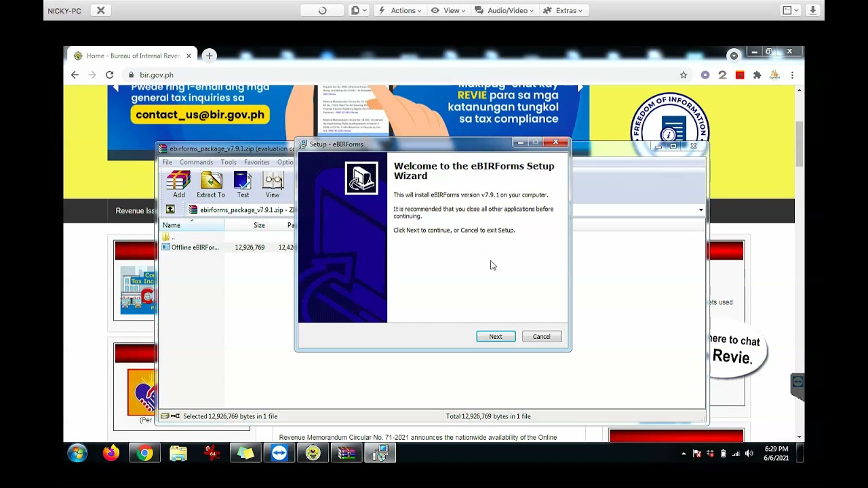Click the View icon in WinRAR toolbar

(x=273, y=184)
